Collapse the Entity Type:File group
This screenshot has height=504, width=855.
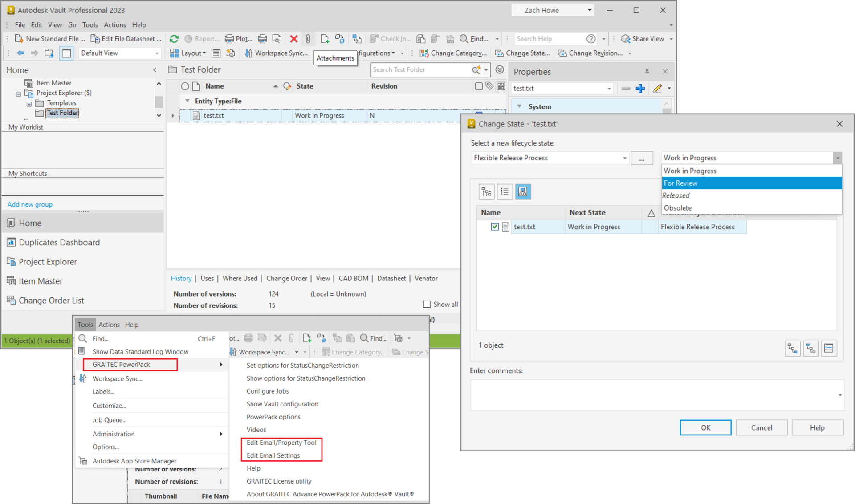click(187, 101)
